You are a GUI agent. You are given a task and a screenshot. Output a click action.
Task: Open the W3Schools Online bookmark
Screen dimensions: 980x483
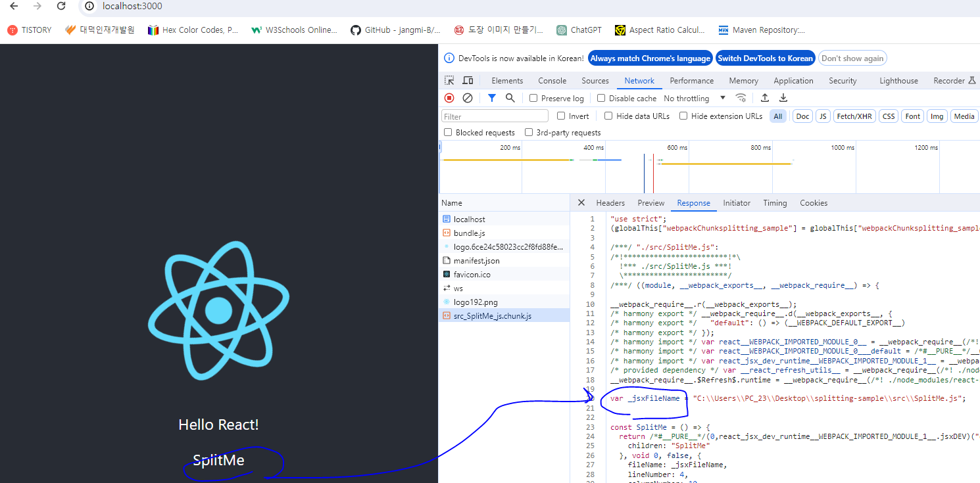[x=294, y=30]
